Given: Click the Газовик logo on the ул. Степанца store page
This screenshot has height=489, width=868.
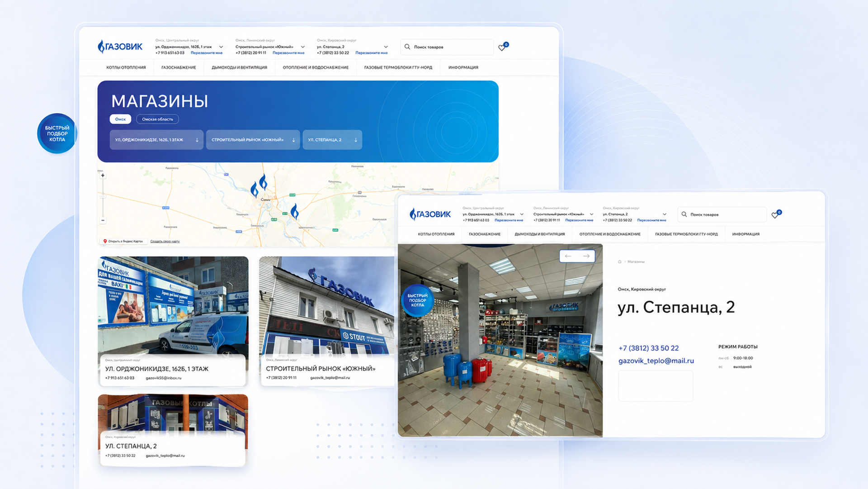Looking at the screenshot, I should 430,214.
